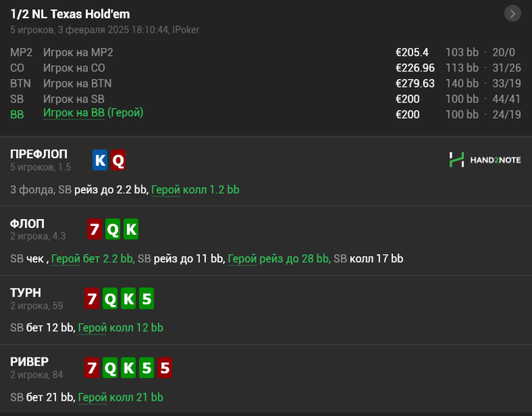Click the 'Герой колл 21 bb' river action

point(121,397)
